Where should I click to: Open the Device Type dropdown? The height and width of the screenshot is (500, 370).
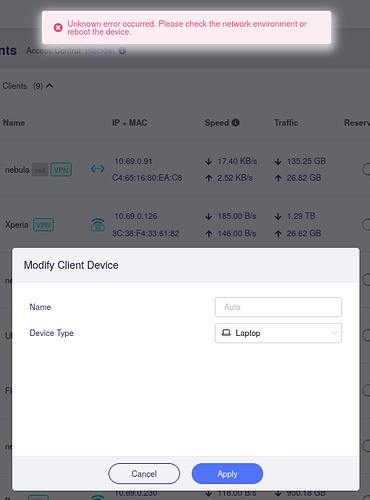coord(278,333)
